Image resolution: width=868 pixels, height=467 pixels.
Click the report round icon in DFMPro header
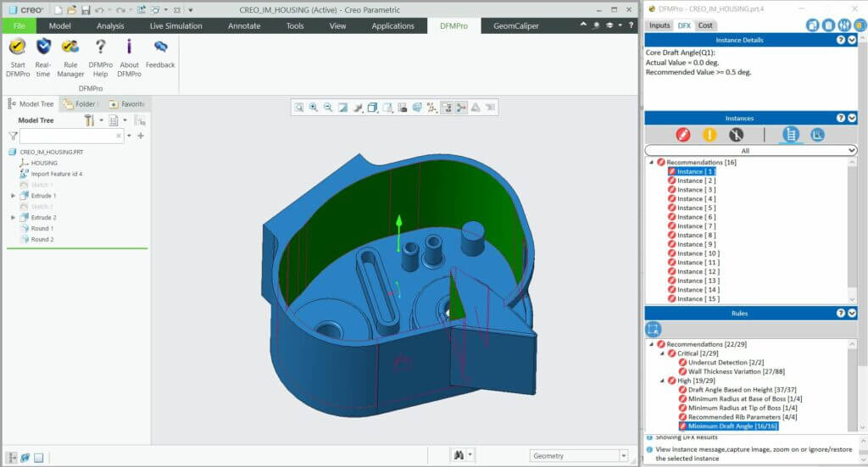coord(828,25)
